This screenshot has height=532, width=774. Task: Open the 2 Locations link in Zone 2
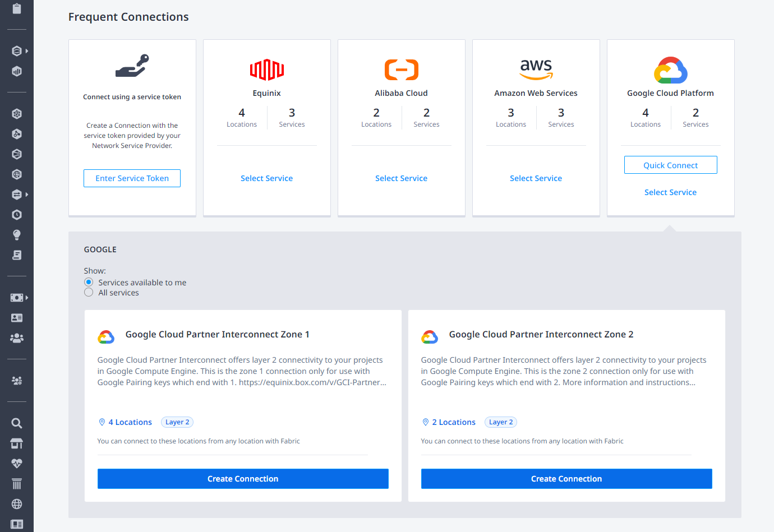tap(454, 422)
